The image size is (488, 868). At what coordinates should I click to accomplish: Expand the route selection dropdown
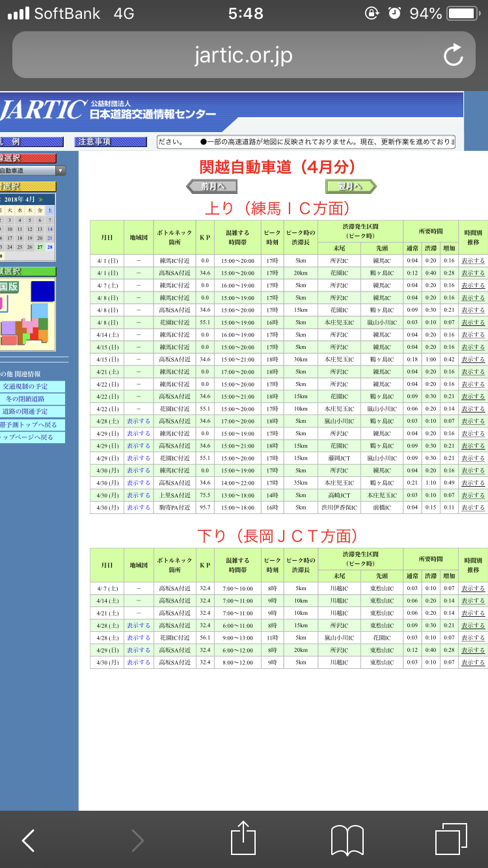coord(60,170)
